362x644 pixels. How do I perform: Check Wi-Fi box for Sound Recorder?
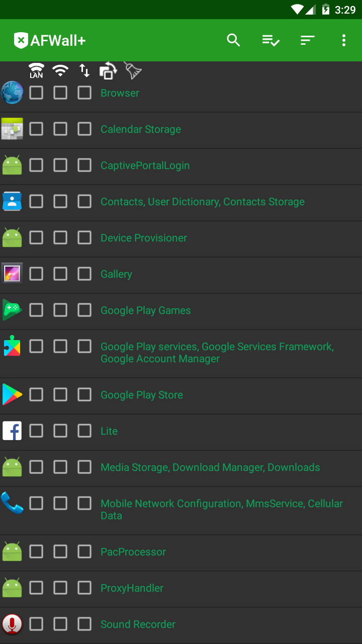[x=60, y=624]
